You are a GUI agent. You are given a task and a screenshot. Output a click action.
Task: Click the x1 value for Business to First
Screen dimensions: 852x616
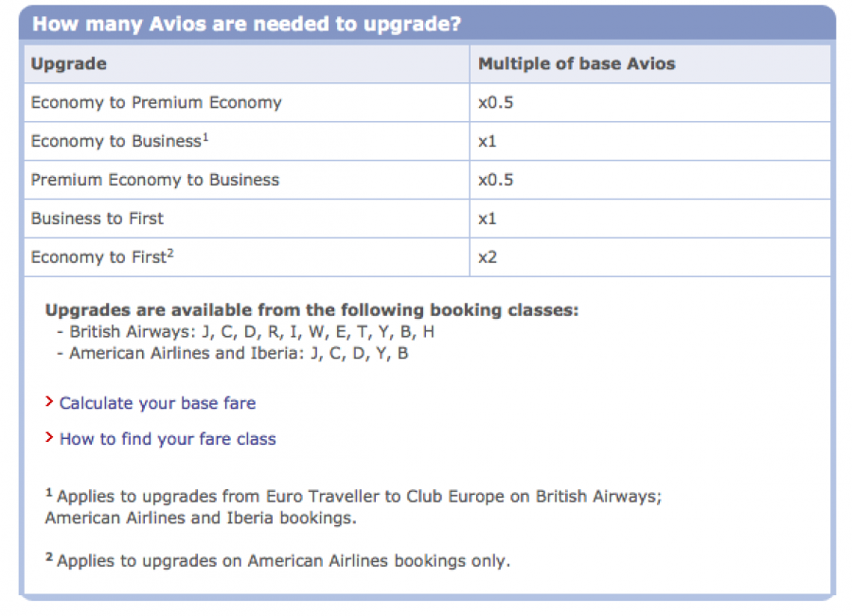[488, 219]
